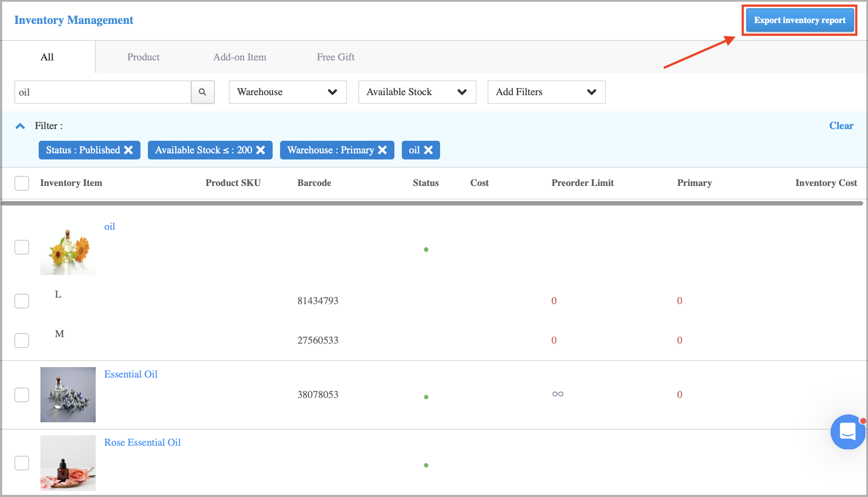The height and width of the screenshot is (497, 868).
Task: Click the infinity Preorder Limit for Essential Oil
Action: (x=558, y=394)
